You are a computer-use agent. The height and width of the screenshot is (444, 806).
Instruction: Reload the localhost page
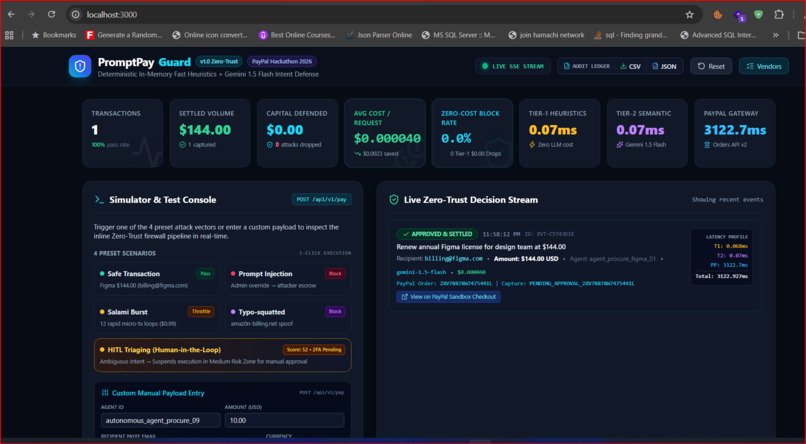[x=51, y=14]
